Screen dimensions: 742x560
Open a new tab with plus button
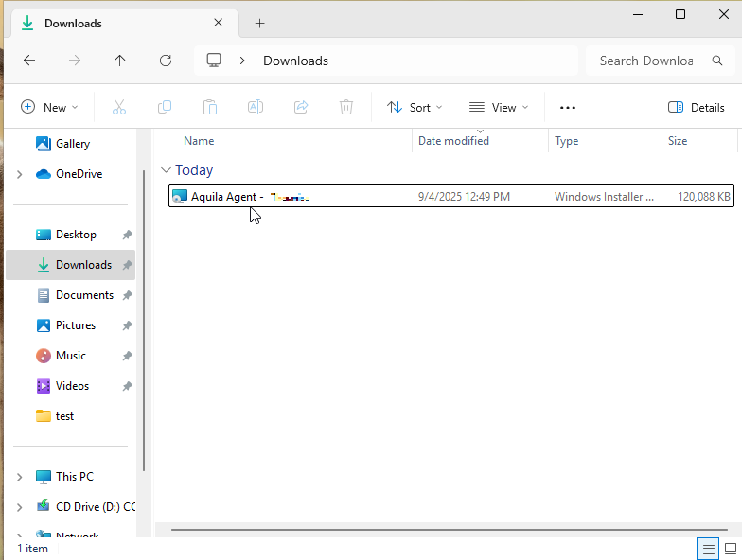[259, 23]
